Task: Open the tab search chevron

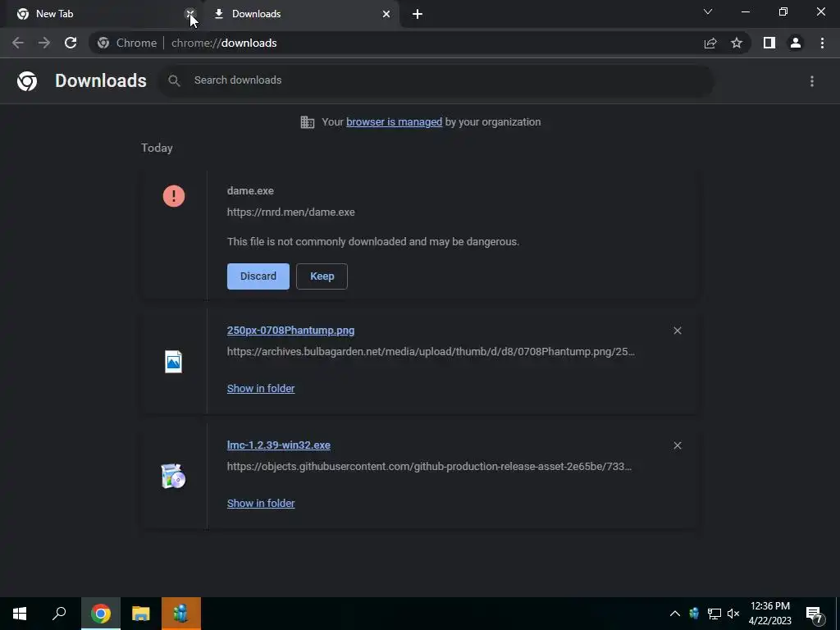Action: click(708, 11)
